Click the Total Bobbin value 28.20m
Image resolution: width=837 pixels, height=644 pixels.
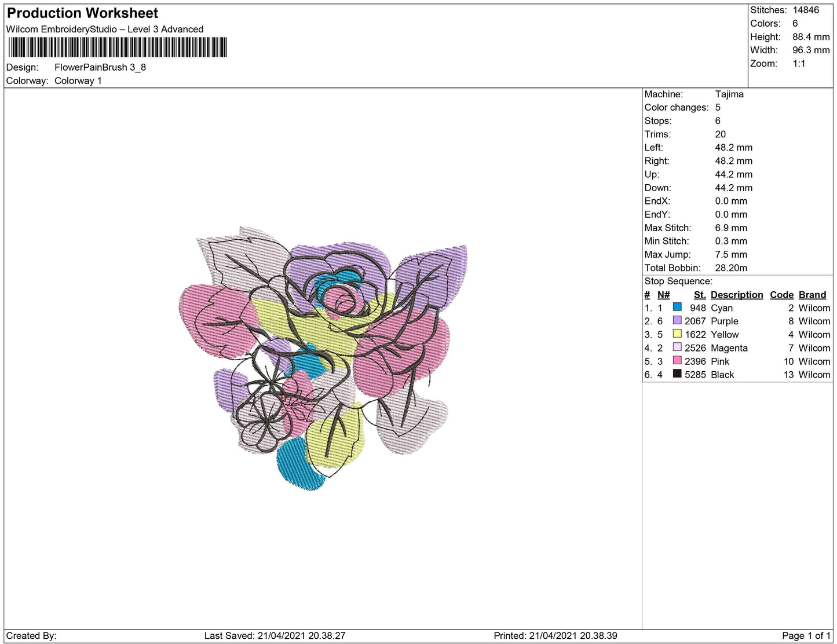click(731, 268)
